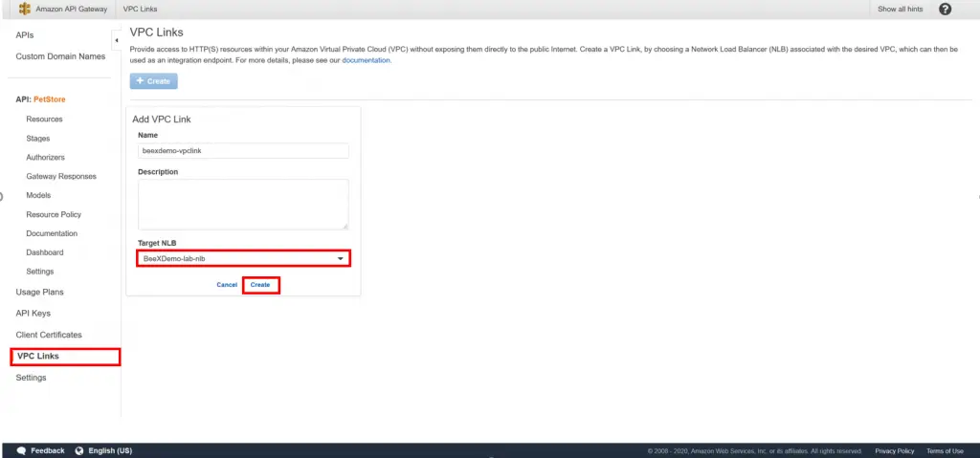Open API Keys

[33, 313]
